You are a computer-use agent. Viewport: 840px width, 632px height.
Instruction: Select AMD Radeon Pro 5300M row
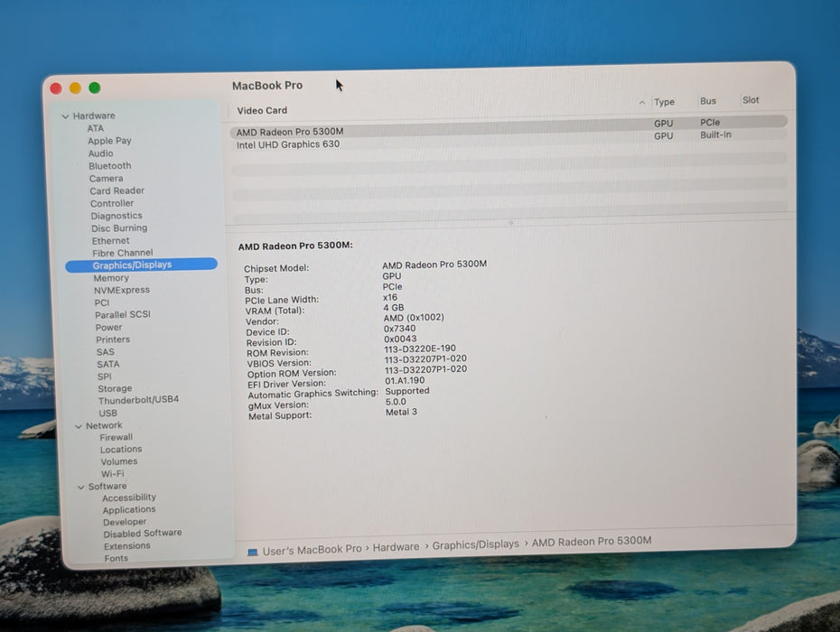tap(509, 127)
